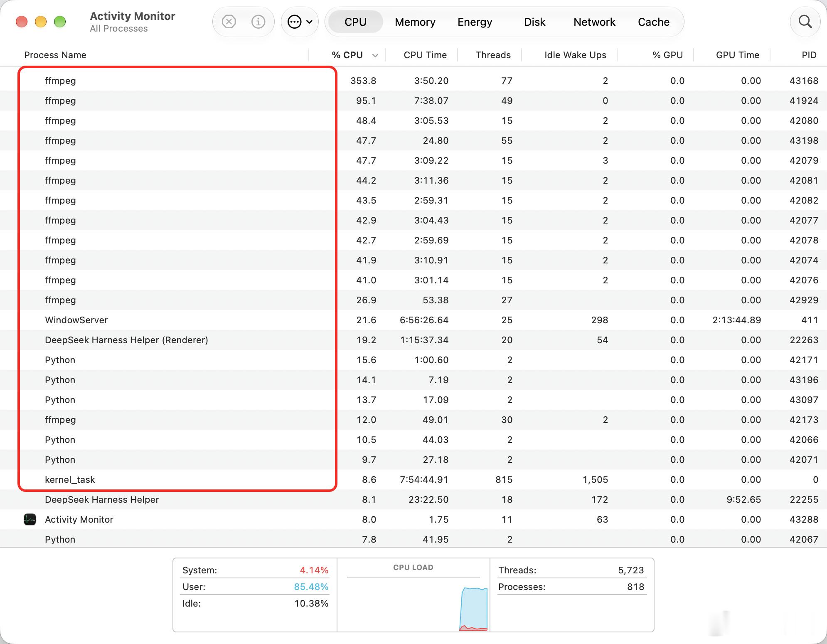Sort by PID column header

[809, 55]
